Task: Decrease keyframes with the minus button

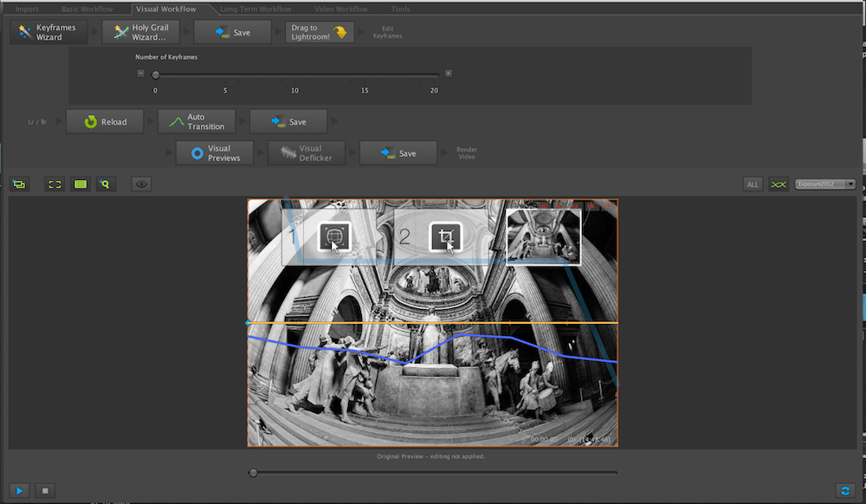Action: 141,74
